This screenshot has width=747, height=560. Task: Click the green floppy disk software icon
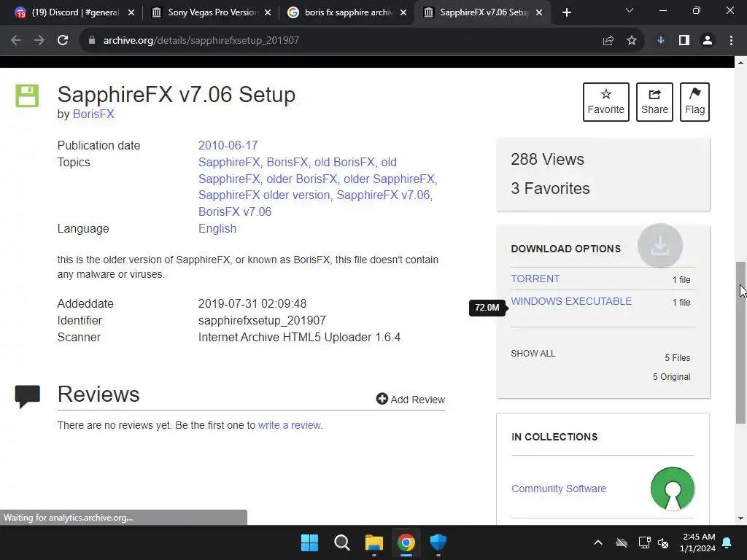27,96
